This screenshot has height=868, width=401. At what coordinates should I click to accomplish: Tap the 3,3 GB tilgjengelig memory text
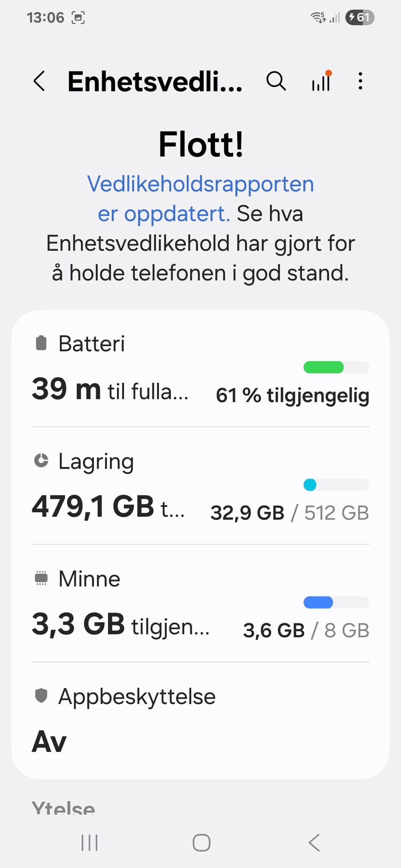[x=121, y=625]
